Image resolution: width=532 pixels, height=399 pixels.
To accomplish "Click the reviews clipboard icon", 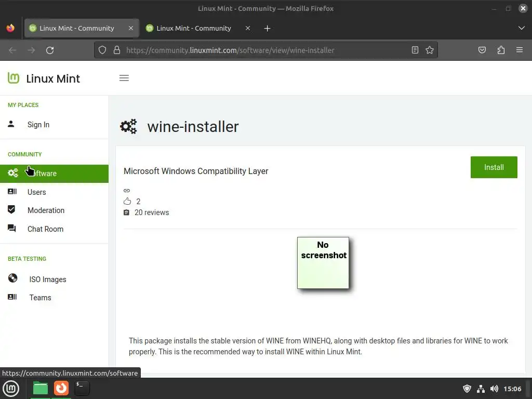I will pos(126,212).
